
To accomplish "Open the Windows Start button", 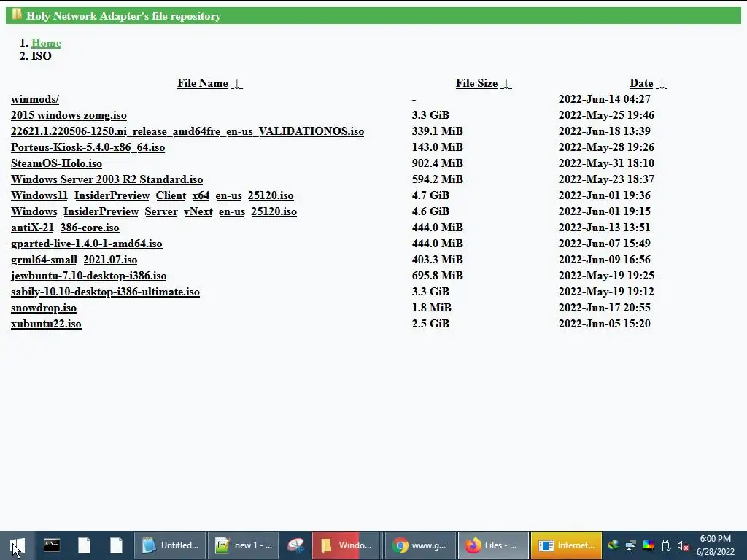I will (x=18, y=545).
